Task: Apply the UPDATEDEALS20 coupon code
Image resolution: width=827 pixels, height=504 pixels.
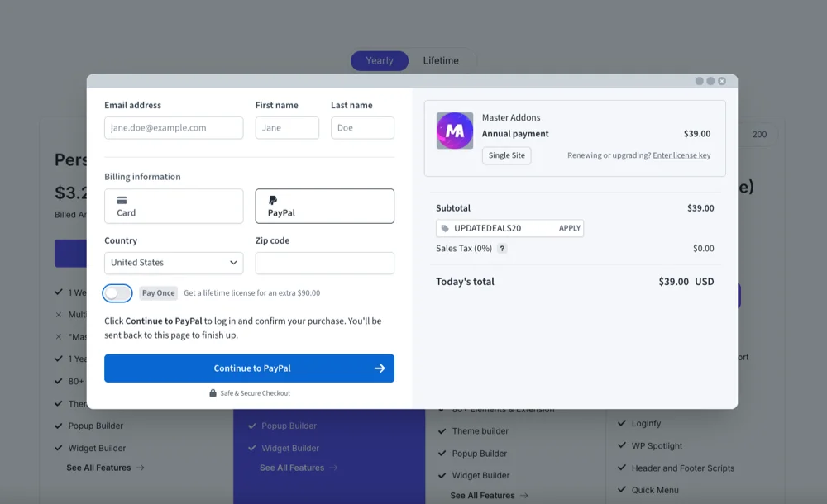Action: [x=570, y=228]
